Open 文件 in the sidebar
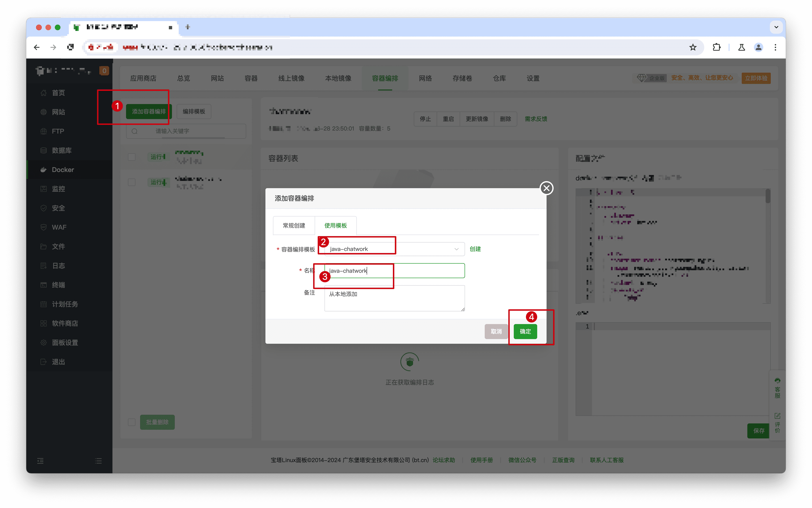812x508 pixels. click(x=70, y=246)
